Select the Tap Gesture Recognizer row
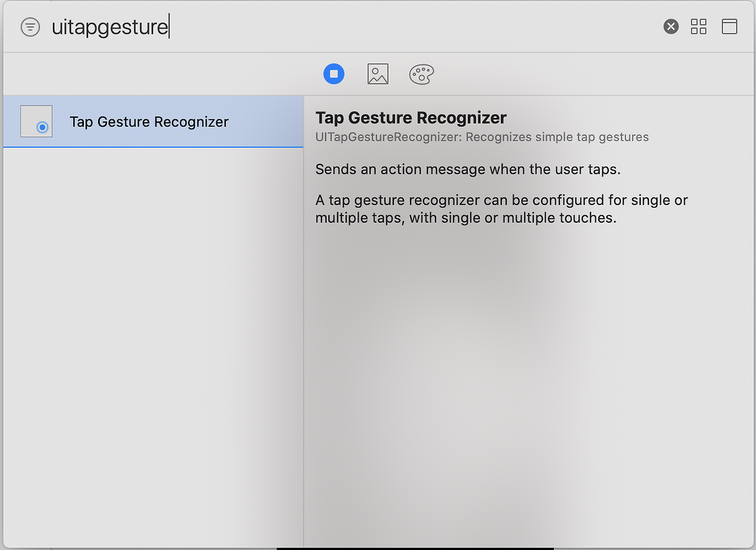Image resolution: width=756 pixels, height=550 pixels. (x=153, y=122)
